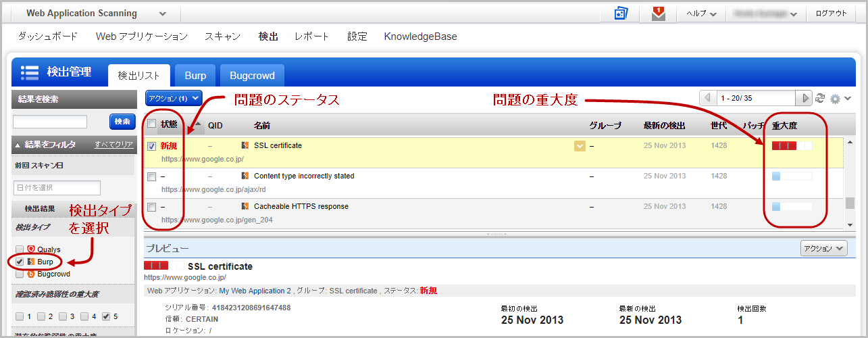Viewport: 868px width, 338px height.
Task: Click the 検索 search button
Action: tap(122, 122)
